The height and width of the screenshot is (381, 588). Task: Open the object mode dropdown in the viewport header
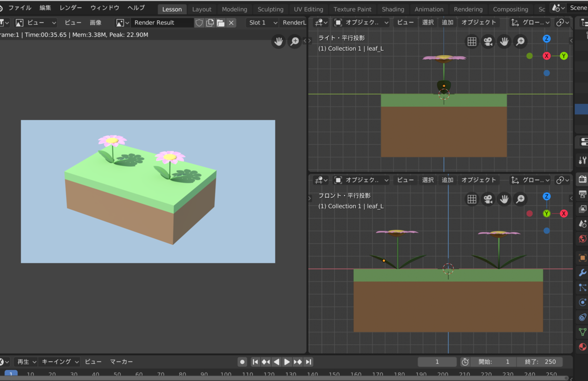point(361,22)
